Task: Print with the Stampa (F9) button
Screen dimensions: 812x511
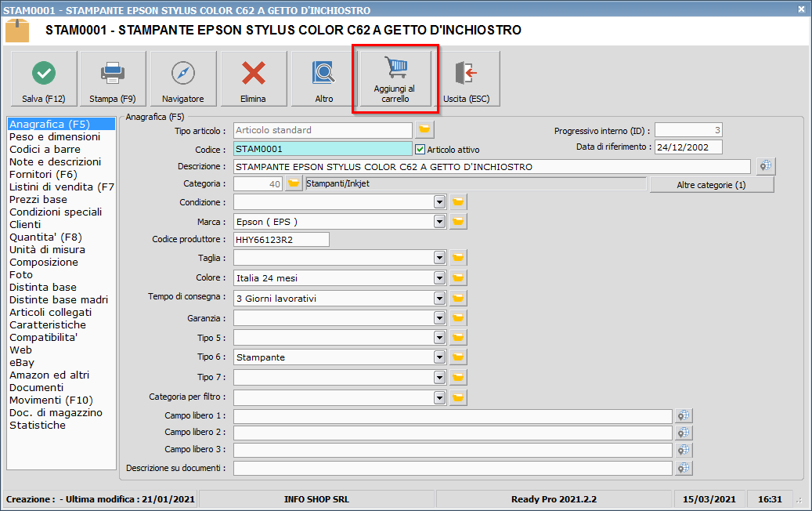Action: click(x=113, y=79)
